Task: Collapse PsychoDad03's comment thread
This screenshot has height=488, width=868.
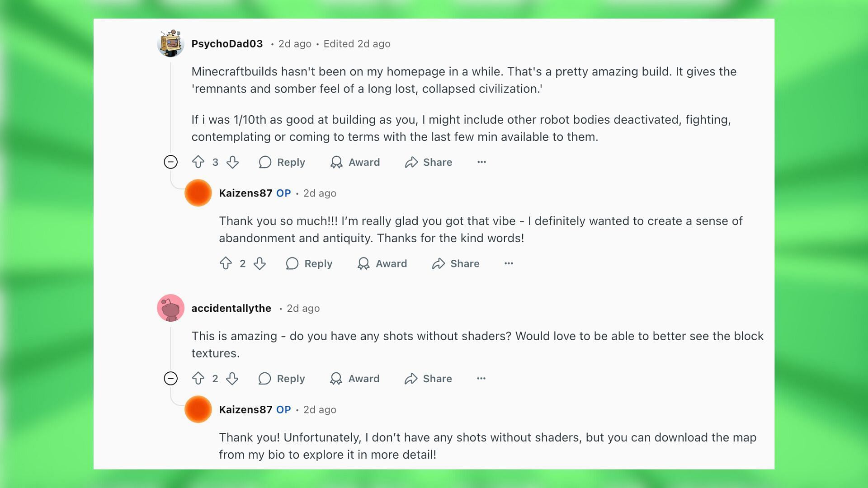Action: click(x=170, y=161)
